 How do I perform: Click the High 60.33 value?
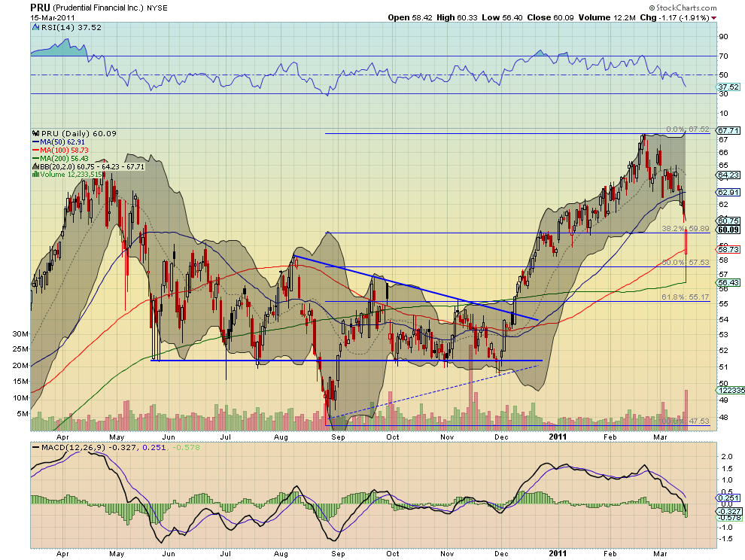(x=457, y=17)
